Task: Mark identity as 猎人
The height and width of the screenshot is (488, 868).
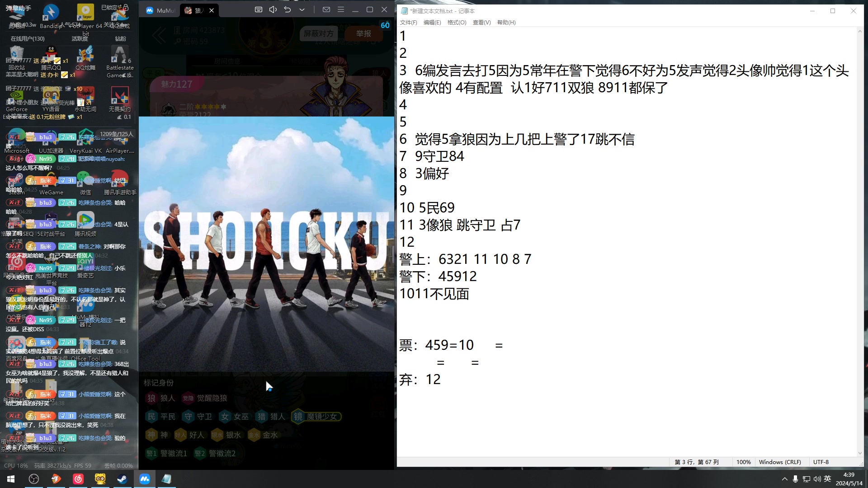Action: [271, 417]
